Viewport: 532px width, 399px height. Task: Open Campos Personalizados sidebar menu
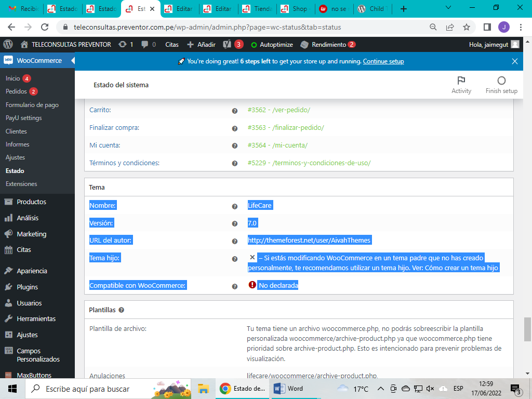coord(38,355)
